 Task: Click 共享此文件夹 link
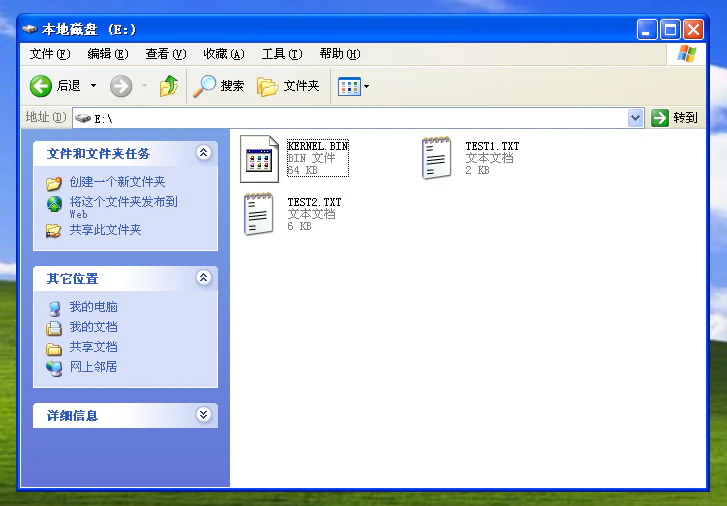click(x=105, y=230)
